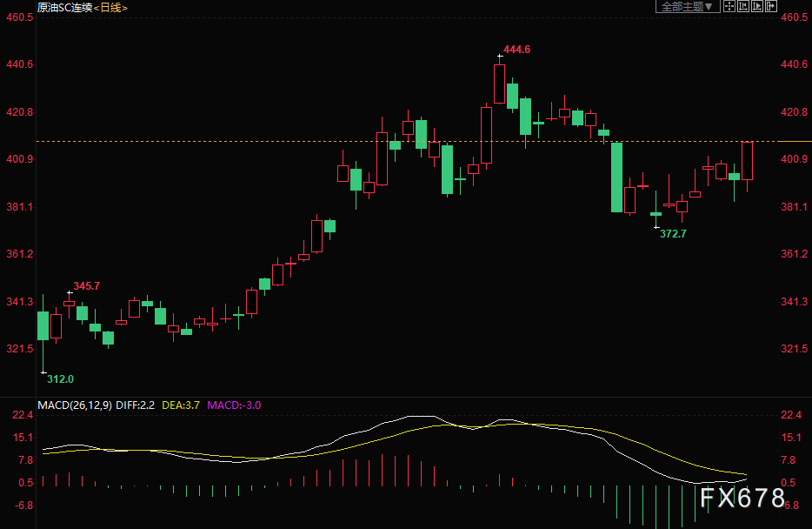Open the 全部主题 theme dropdown
The height and width of the screenshot is (529, 812).
click(687, 6)
